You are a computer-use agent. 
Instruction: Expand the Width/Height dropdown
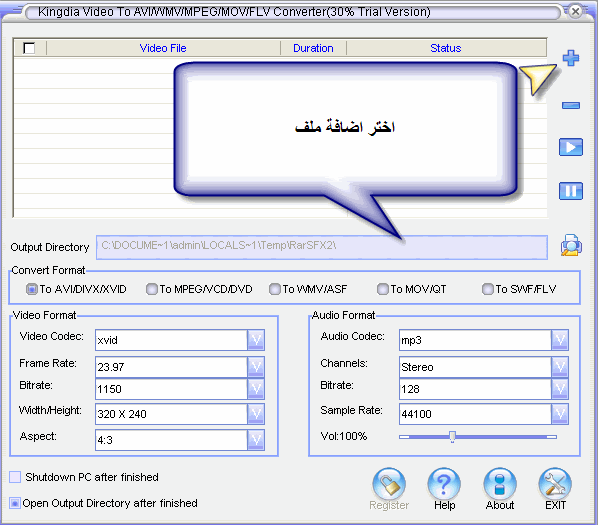click(256, 414)
